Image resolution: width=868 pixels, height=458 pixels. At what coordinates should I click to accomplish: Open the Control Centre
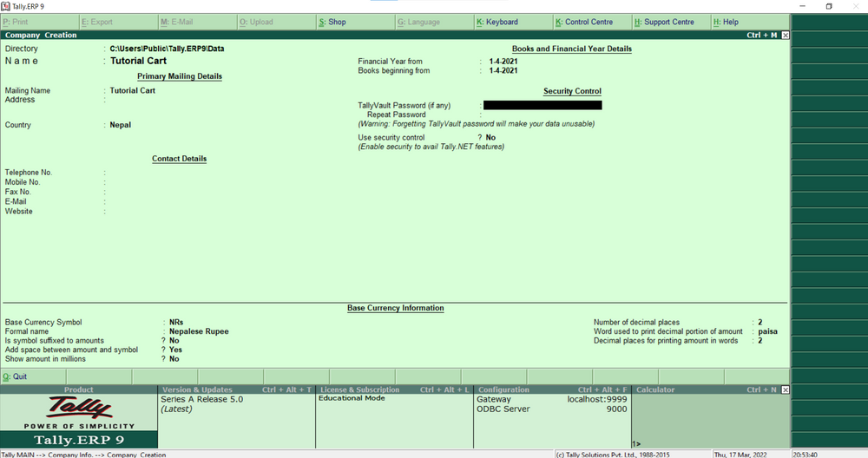[593, 23]
